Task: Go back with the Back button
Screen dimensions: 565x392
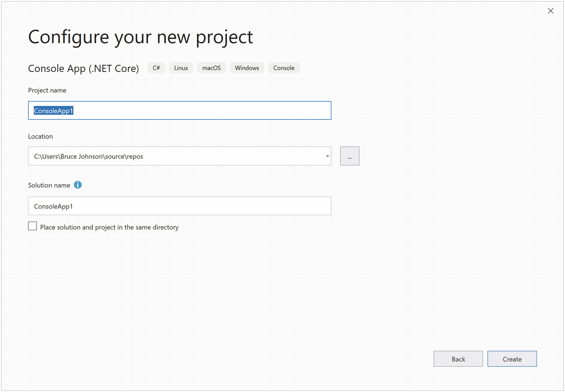Action: (458, 359)
